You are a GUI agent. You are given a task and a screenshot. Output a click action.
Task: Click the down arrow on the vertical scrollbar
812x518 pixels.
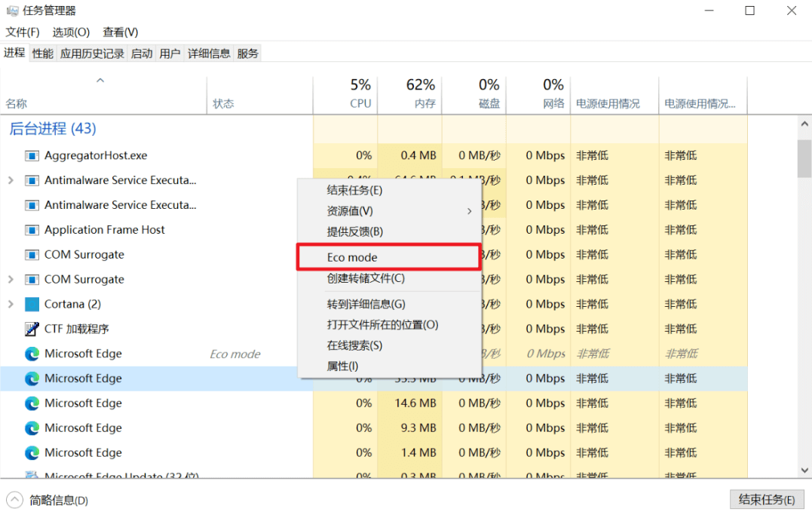tap(804, 468)
